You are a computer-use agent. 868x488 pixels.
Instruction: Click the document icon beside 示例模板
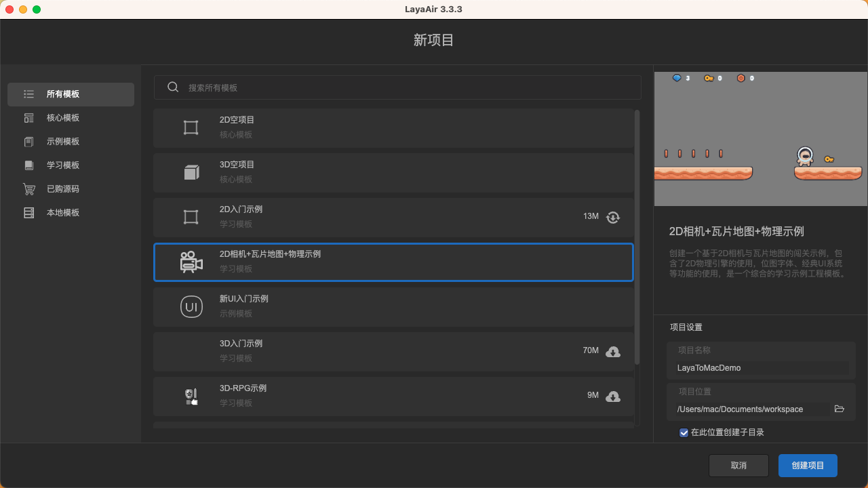click(x=28, y=142)
